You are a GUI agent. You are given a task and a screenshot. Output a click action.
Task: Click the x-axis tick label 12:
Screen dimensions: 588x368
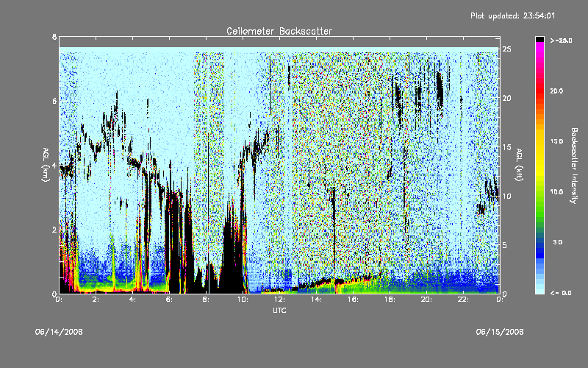click(x=279, y=300)
